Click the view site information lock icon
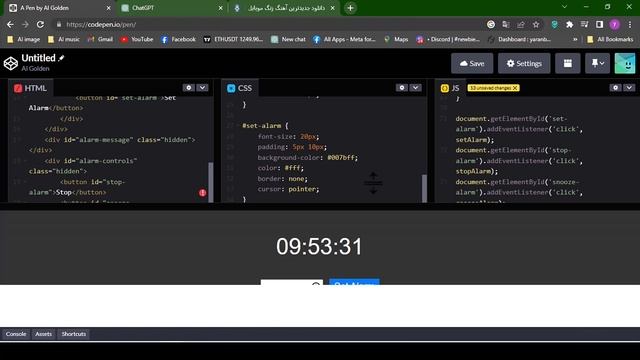Viewport: 640px width, 360px height. coord(59,24)
